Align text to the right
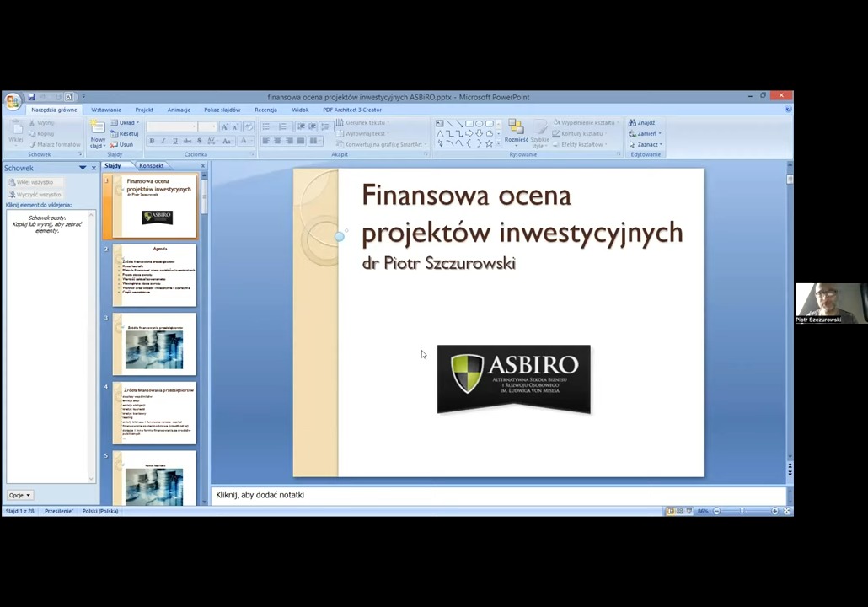The height and width of the screenshot is (607, 868). (x=289, y=142)
